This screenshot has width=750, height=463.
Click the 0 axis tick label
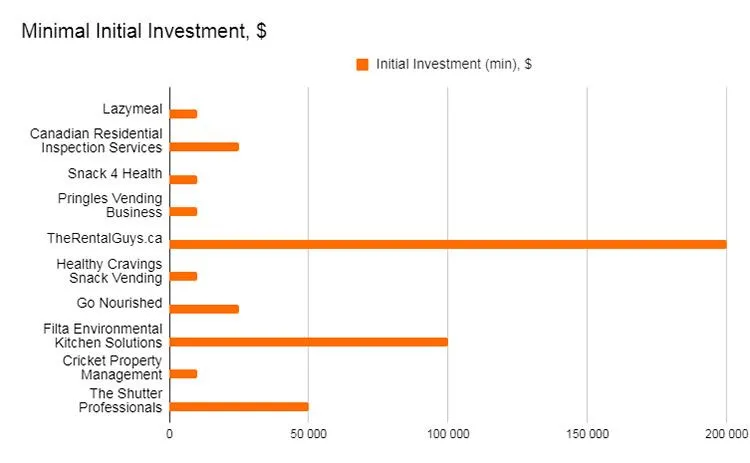[x=169, y=434]
